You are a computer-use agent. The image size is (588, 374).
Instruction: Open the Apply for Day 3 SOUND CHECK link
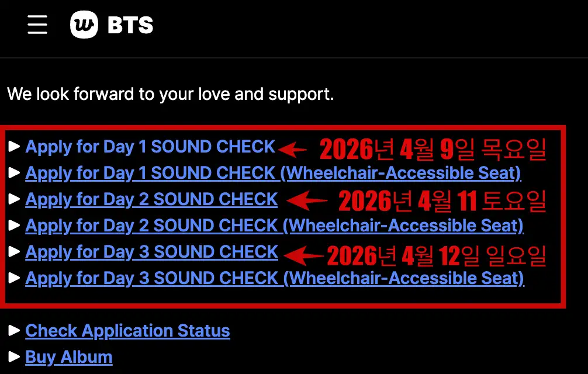(151, 252)
